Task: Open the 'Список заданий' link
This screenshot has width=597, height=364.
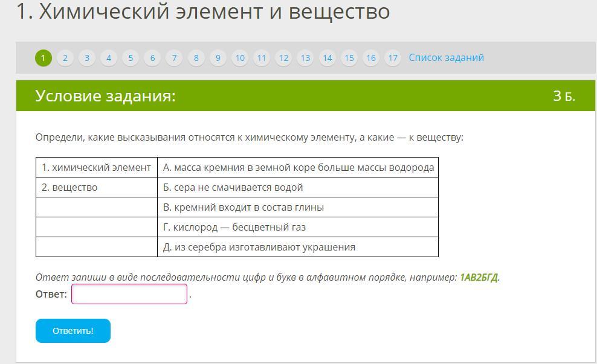Action: click(x=446, y=58)
